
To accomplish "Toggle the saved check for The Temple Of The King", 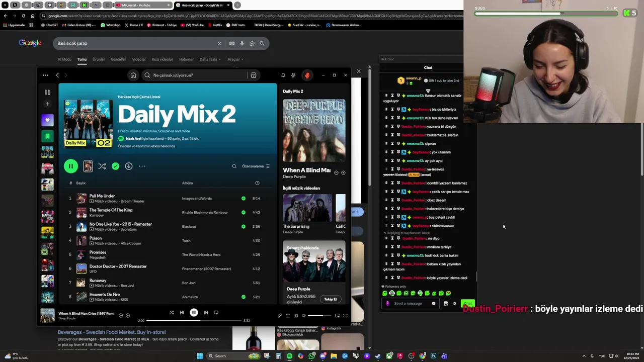I will (x=244, y=213).
